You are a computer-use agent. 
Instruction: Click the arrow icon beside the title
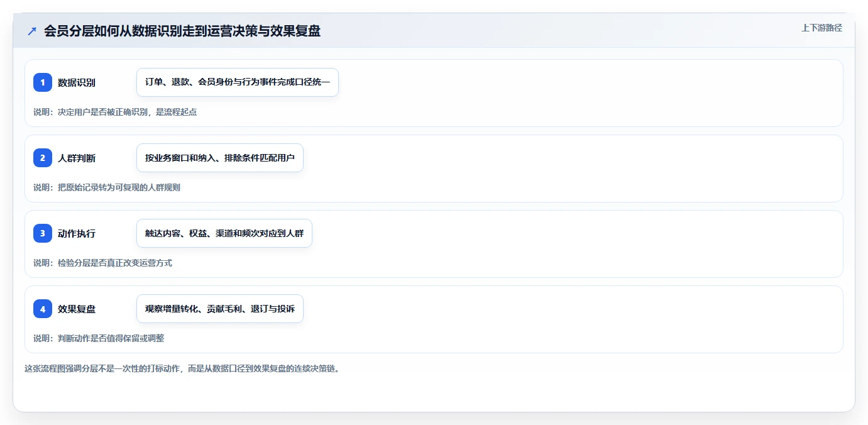[32, 31]
